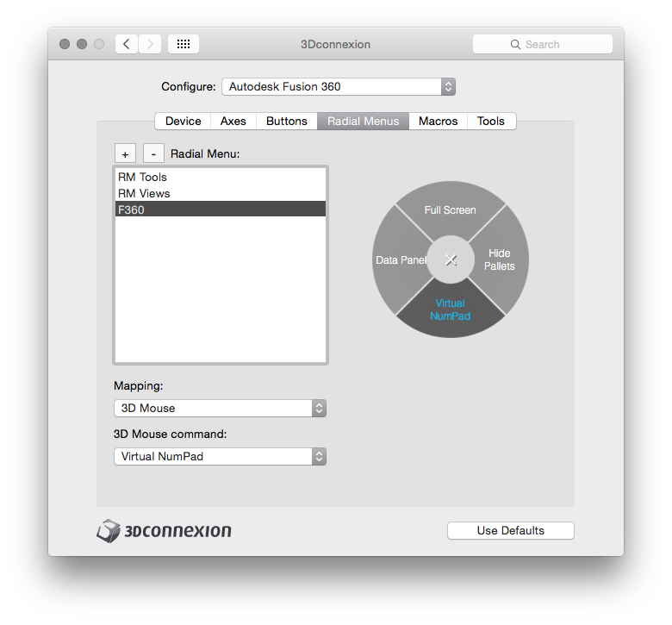672x625 pixels.
Task: Select the F360 radial menu row
Action: coord(221,209)
